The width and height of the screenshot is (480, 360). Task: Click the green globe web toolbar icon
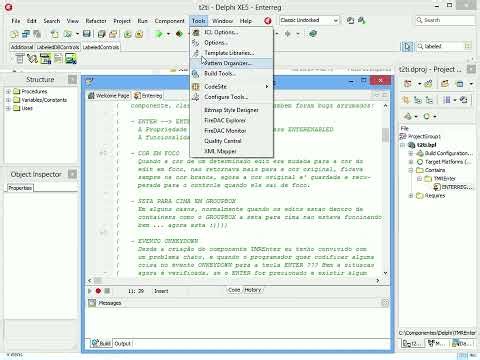[x=313, y=33]
